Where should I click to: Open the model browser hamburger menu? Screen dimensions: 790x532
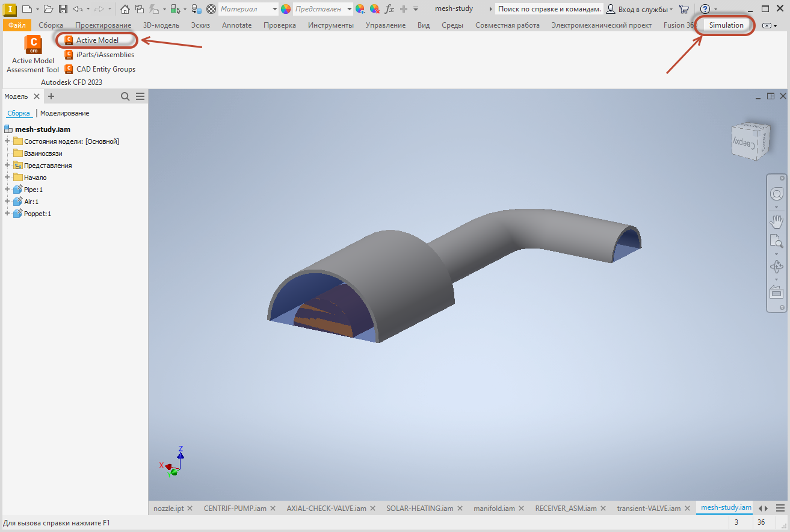click(x=140, y=96)
